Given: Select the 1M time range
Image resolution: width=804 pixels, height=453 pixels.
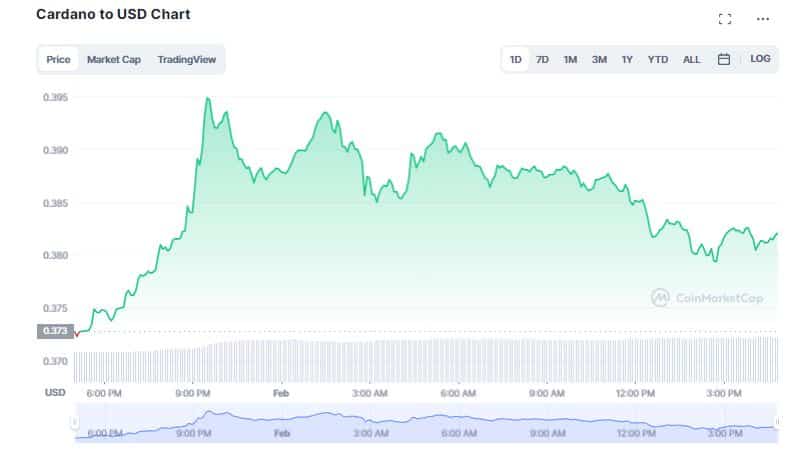Looking at the screenshot, I should [570, 60].
